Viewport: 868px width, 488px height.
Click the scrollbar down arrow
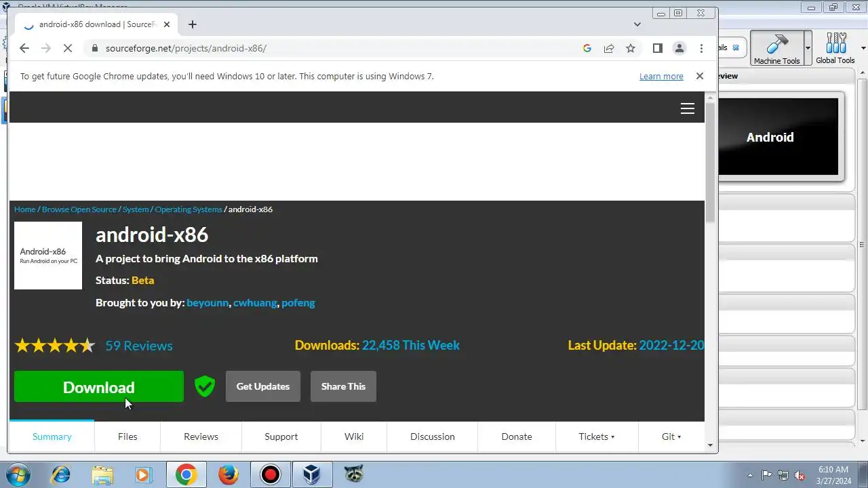[x=711, y=445]
